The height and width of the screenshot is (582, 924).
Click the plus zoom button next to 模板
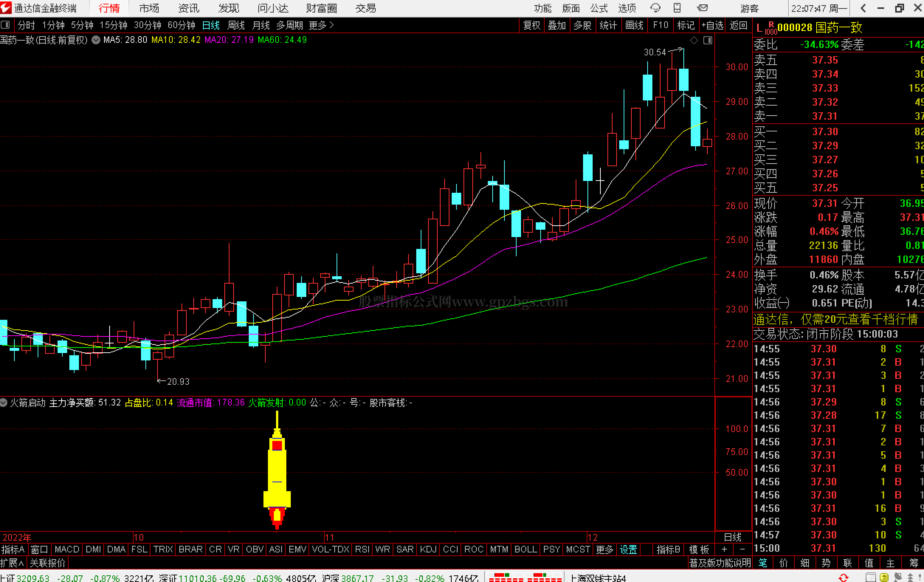tap(724, 550)
